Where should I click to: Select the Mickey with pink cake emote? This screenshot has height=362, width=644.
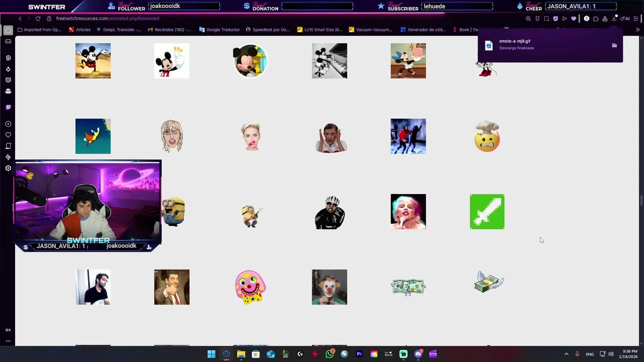click(x=408, y=61)
